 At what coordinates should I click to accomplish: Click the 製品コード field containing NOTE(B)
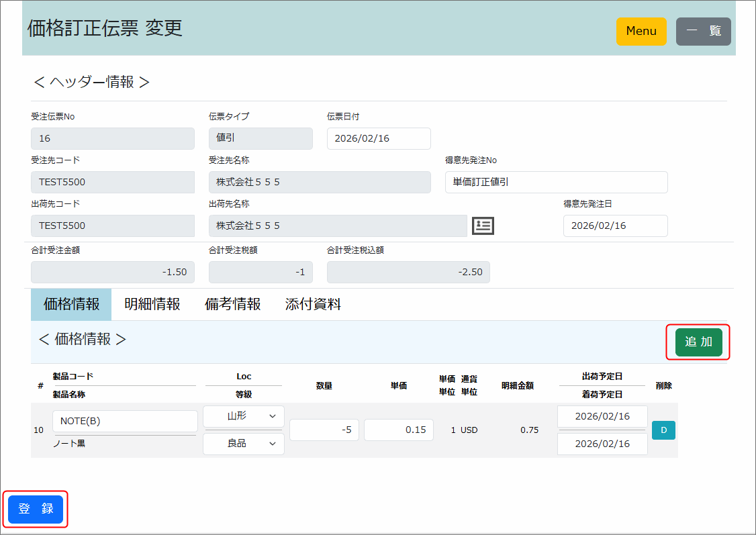[125, 421]
